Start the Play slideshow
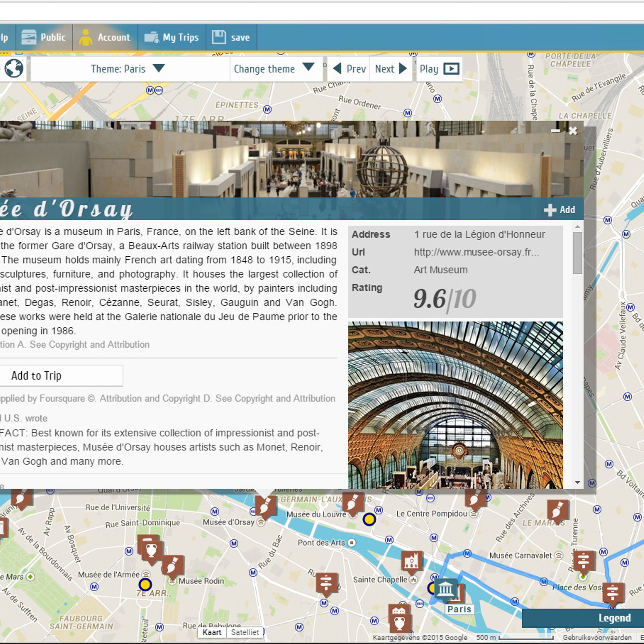644x644 pixels. pos(439,69)
